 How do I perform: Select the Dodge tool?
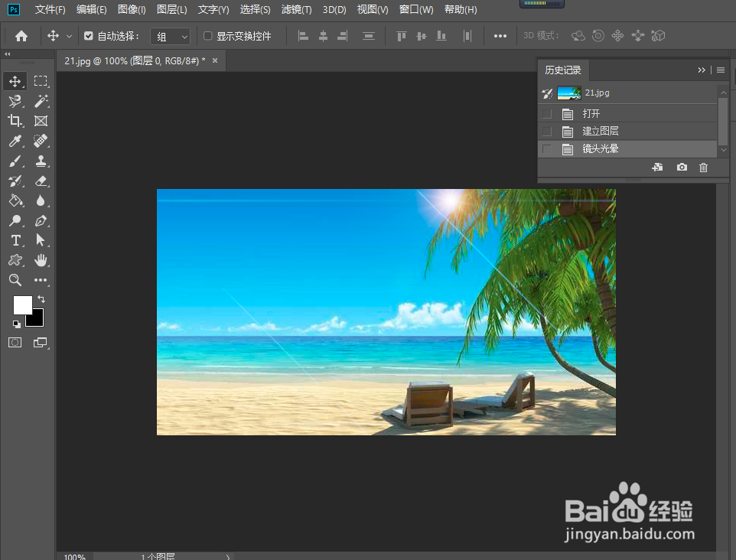point(15,220)
